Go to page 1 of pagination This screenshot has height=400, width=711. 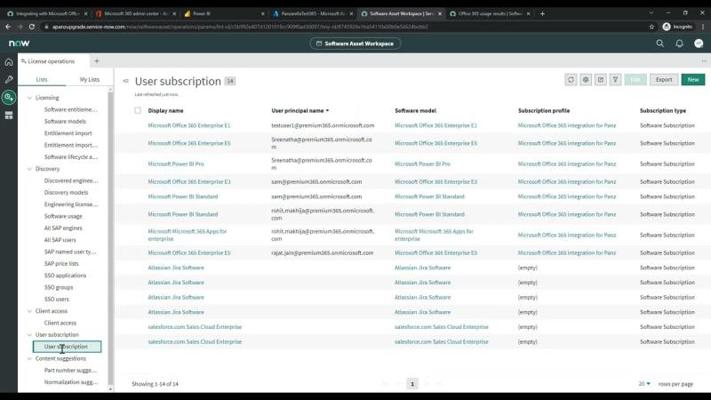coord(412,384)
